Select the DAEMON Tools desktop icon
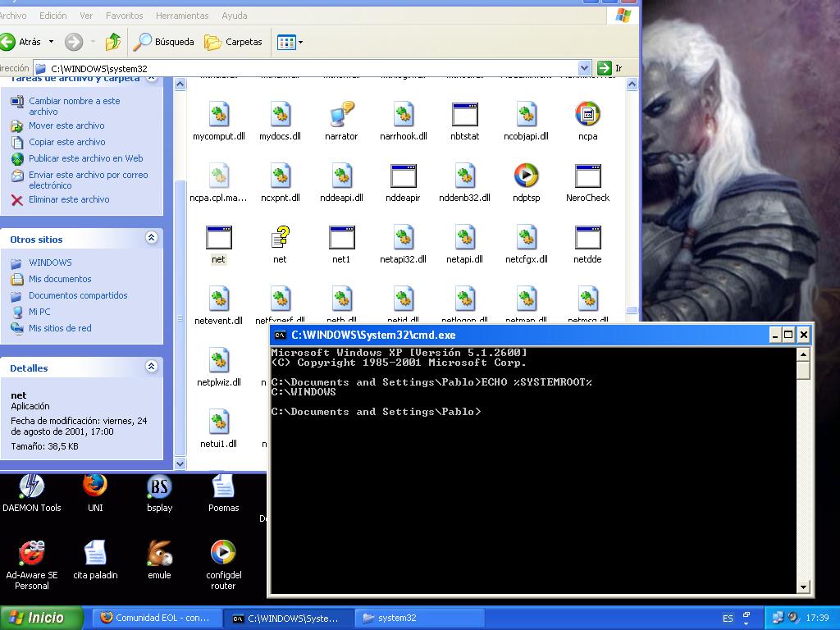The height and width of the screenshot is (630, 840). [x=32, y=486]
